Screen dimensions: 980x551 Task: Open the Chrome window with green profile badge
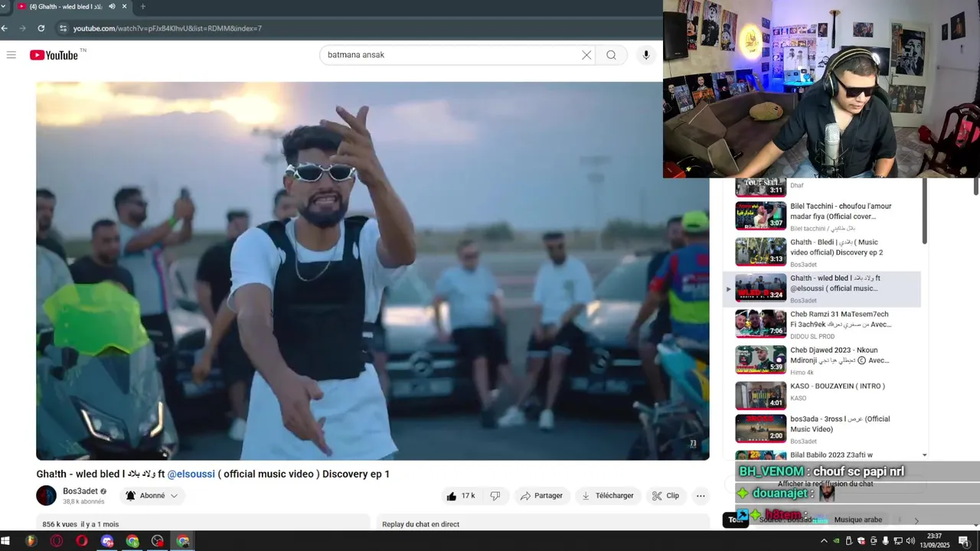coord(132,541)
